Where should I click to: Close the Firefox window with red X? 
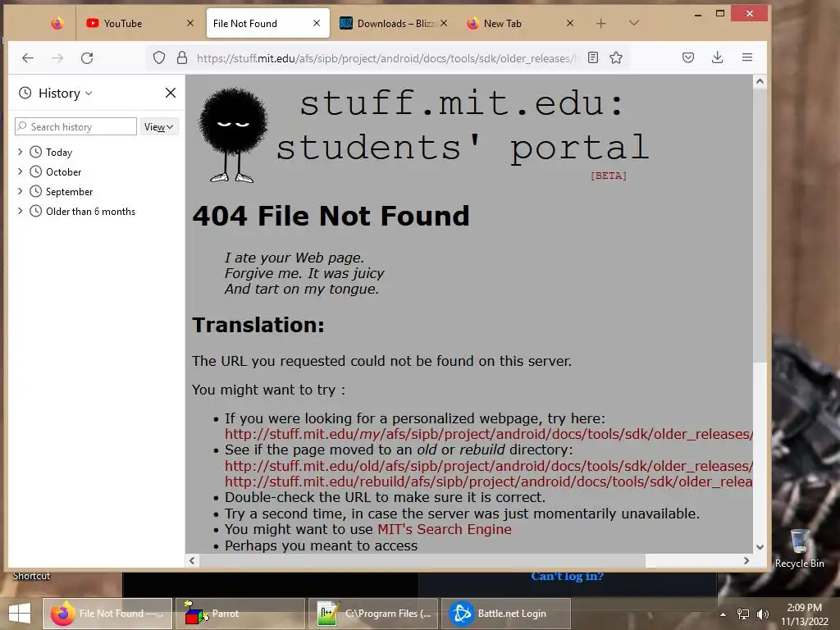coord(750,13)
